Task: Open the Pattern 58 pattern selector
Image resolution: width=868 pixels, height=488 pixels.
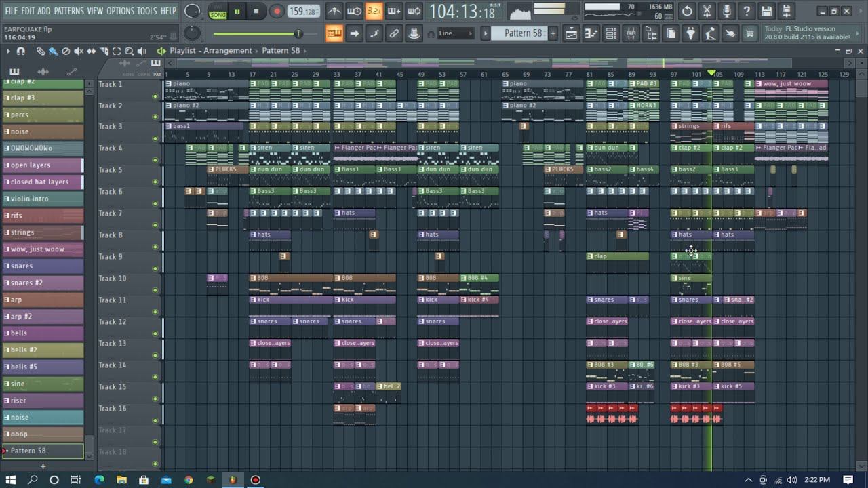Action: pos(519,33)
